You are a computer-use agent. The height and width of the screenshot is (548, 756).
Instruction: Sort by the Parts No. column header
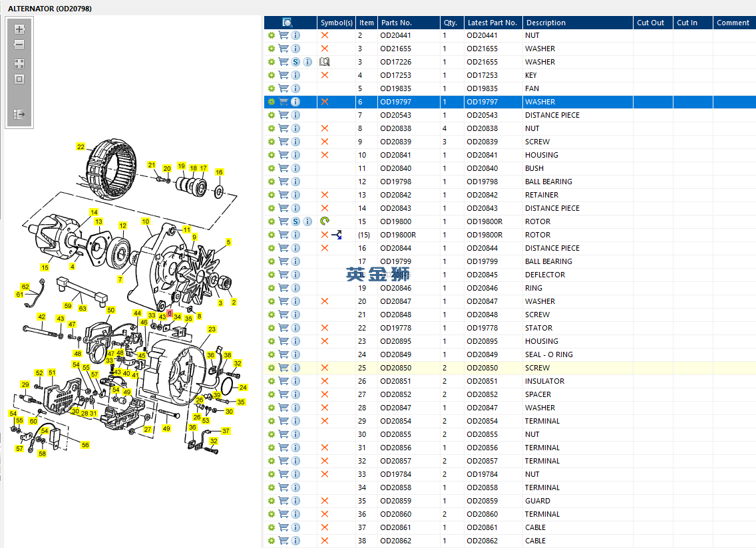click(x=396, y=23)
